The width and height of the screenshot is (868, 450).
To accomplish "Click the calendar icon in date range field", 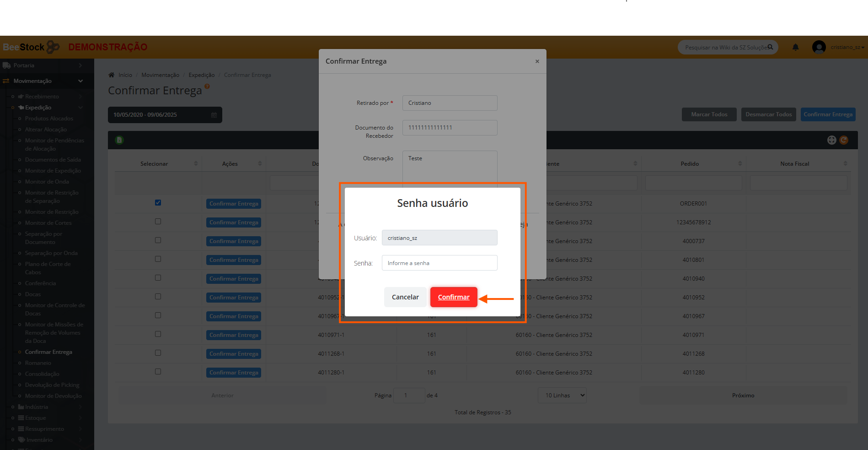I will click(x=214, y=115).
